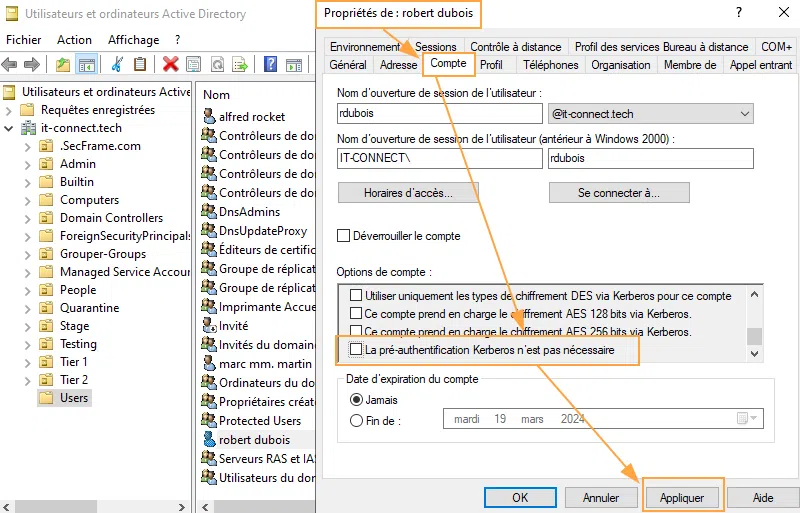The height and width of the screenshot is (513, 800).
Task: Click the DnsUpdateProxy group icon
Action: click(209, 230)
